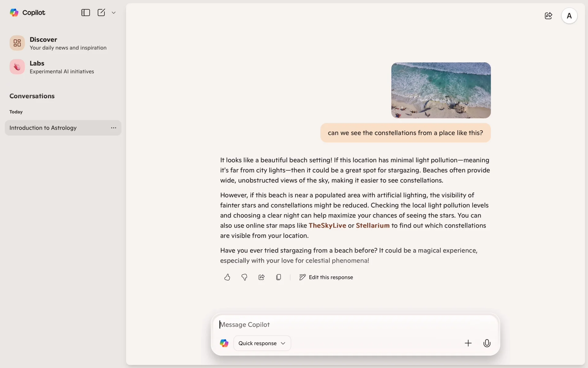This screenshot has height=368, width=588.
Task: Copy the response text
Action: [x=278, y=277]
